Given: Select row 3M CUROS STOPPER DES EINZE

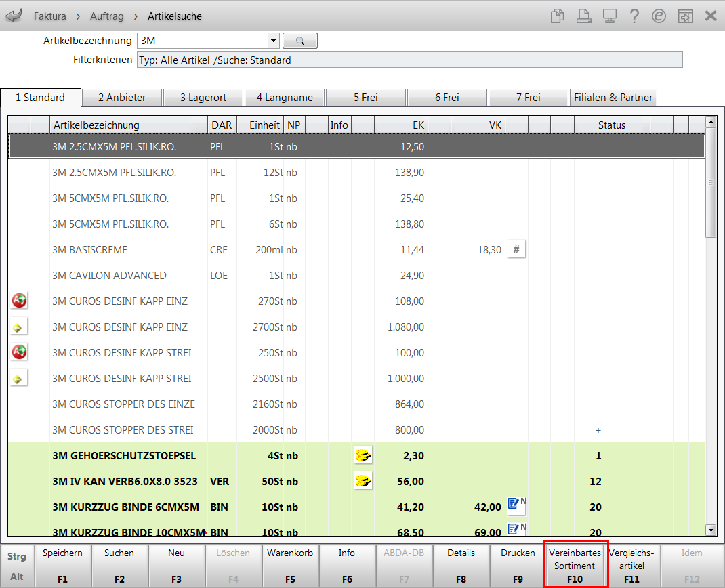Looking at the screenshot, I should click(x=356, y=404).
